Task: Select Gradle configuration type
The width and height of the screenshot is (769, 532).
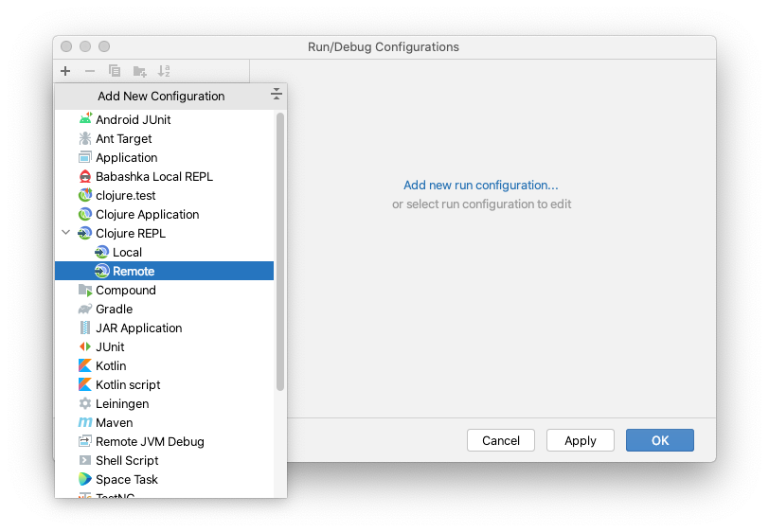Action: 164,309
